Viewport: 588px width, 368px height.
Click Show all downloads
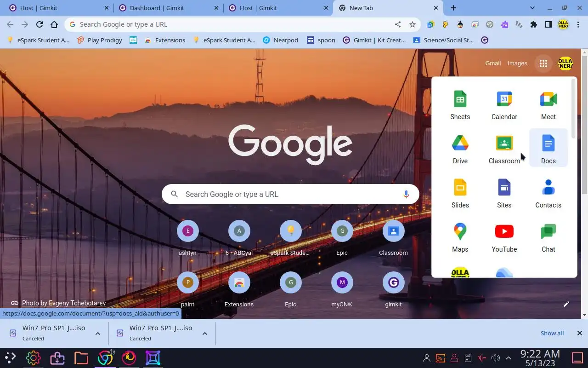[552, 333]
